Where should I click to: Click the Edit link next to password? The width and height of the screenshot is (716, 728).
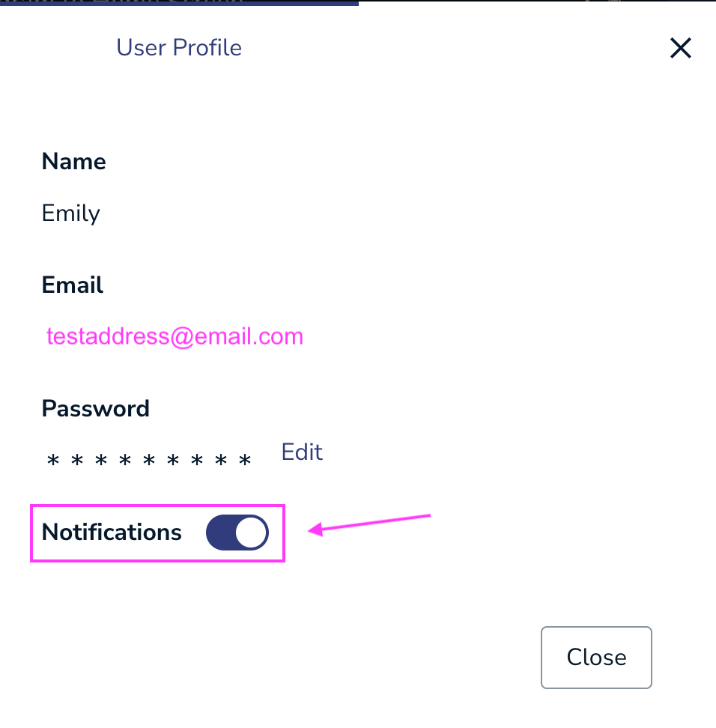pyautogui.click(x=302, y=452)
